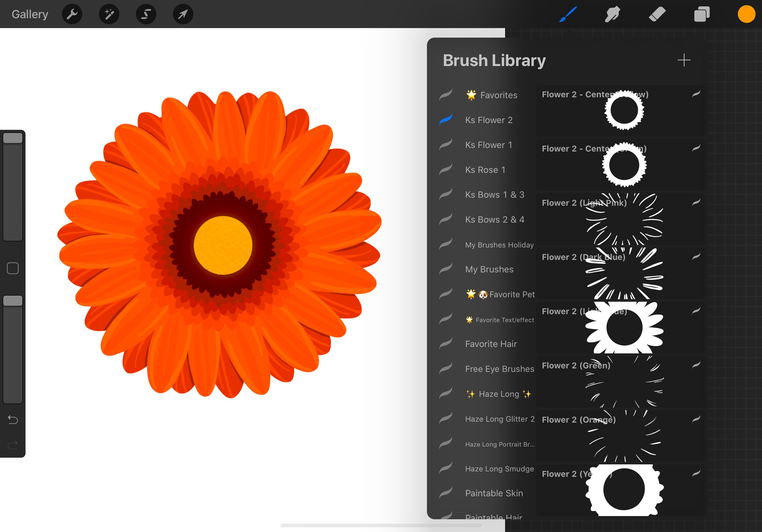Screen dimensions: 762x532
Task: Open the Actions menu (wrench icon)
Action: (x=72, y=14)
